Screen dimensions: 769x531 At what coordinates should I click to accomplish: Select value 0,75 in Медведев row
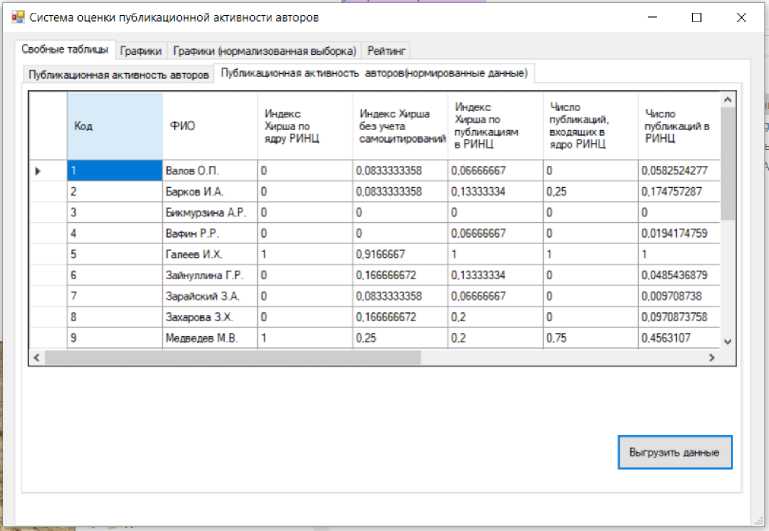point(590,338)
